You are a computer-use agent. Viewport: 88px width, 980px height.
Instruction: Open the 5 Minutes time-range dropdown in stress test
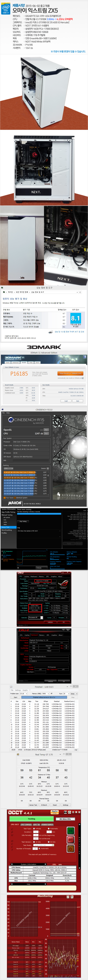(x=41, y=568)
